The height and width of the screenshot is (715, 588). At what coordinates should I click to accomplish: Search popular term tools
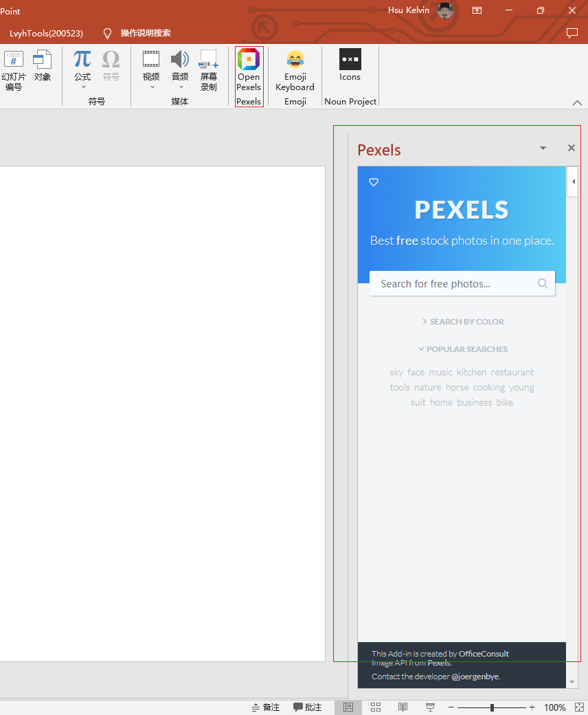(x=400, y=388)
